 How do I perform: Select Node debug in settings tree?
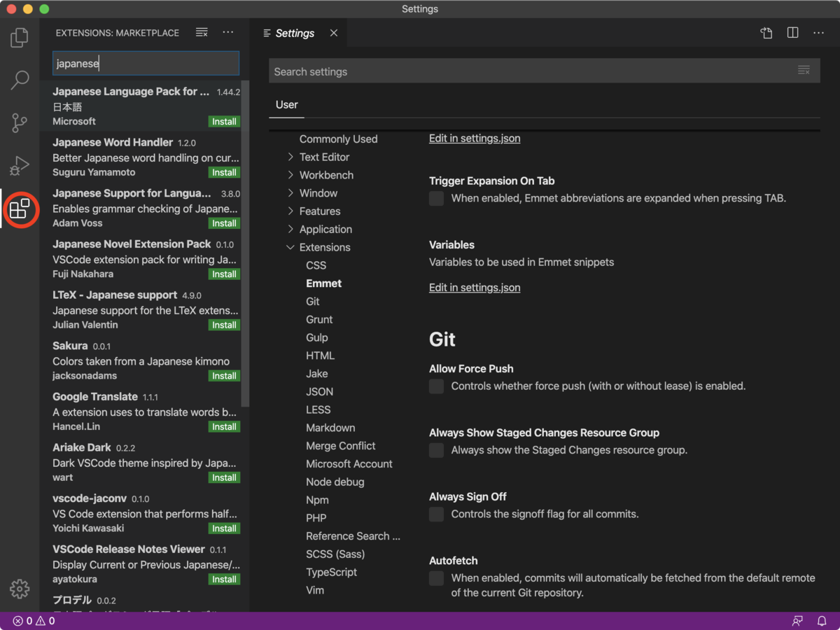tap(335, 482)
